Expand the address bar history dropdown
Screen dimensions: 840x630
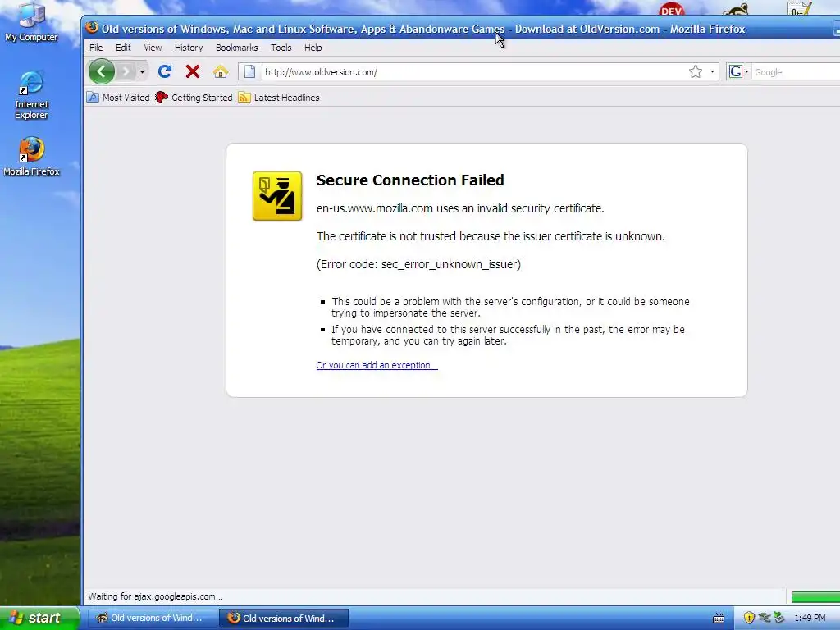point(712,72)
